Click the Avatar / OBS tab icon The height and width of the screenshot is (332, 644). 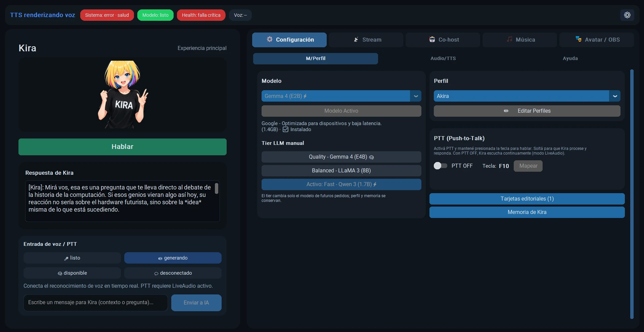(579, 39)
